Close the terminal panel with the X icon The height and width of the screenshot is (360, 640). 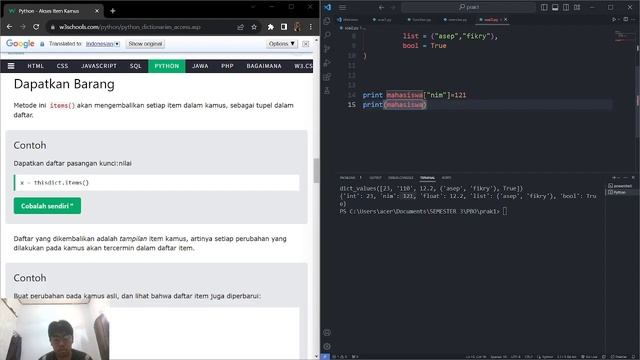point(633,178)
